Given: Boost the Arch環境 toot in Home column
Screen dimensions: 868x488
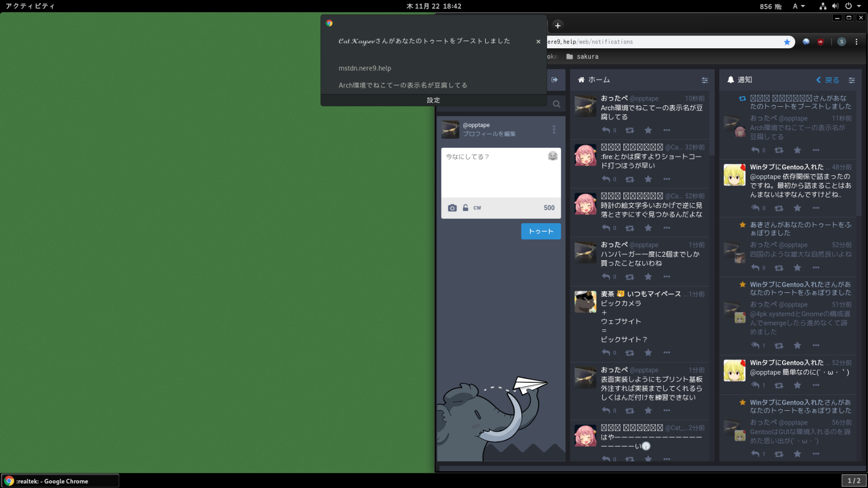Looking at the screenshot, I should [x=630, y=130].
